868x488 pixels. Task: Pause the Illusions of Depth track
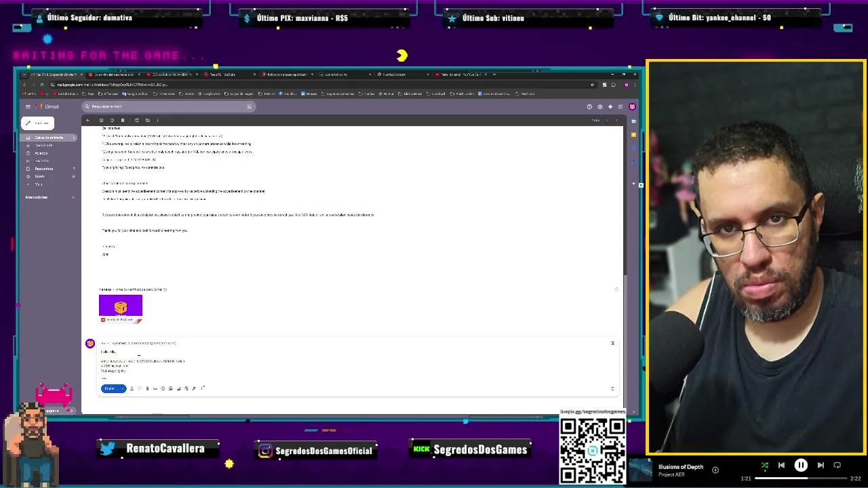(801, 465)
